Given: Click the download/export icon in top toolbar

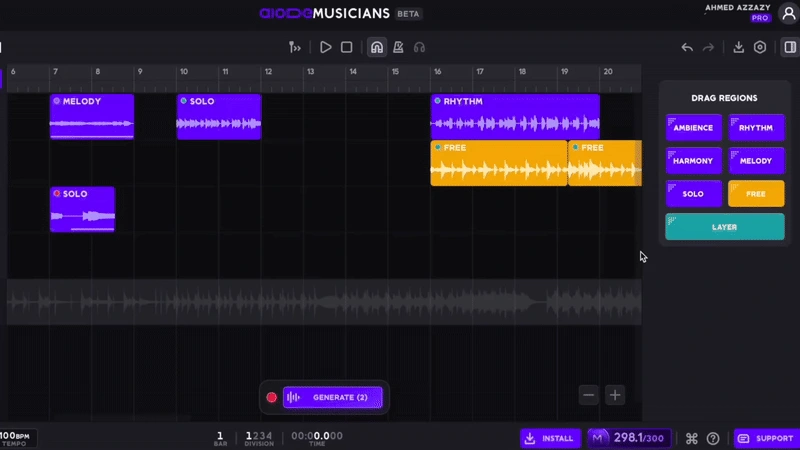Looking at the screenshot, I should click(739, 47).
